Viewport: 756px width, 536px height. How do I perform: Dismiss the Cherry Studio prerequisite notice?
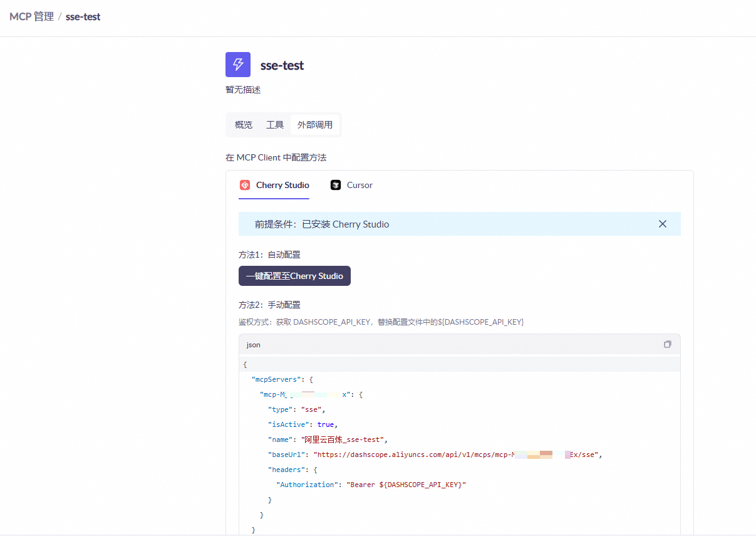pyautogui.click(x=663, y=224)
